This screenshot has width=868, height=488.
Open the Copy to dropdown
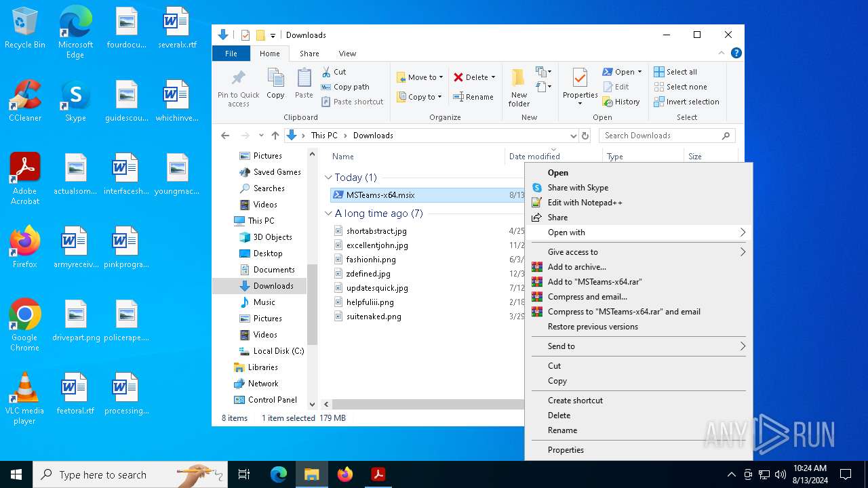tap(420, 97)
